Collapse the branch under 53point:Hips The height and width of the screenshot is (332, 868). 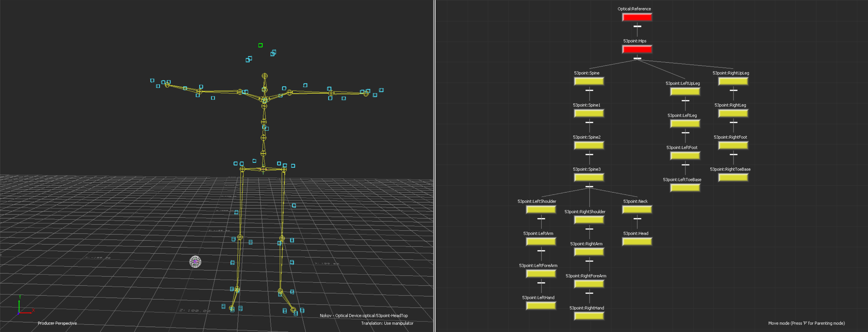click(637, 58)
